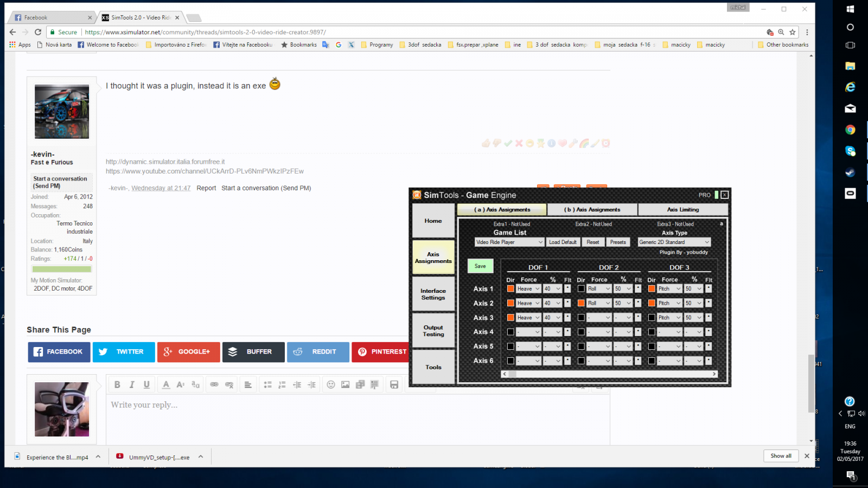Open File Explorer from the taskbar
The width and height of the screenshot is (868, 488).
(x=850, y=66)
